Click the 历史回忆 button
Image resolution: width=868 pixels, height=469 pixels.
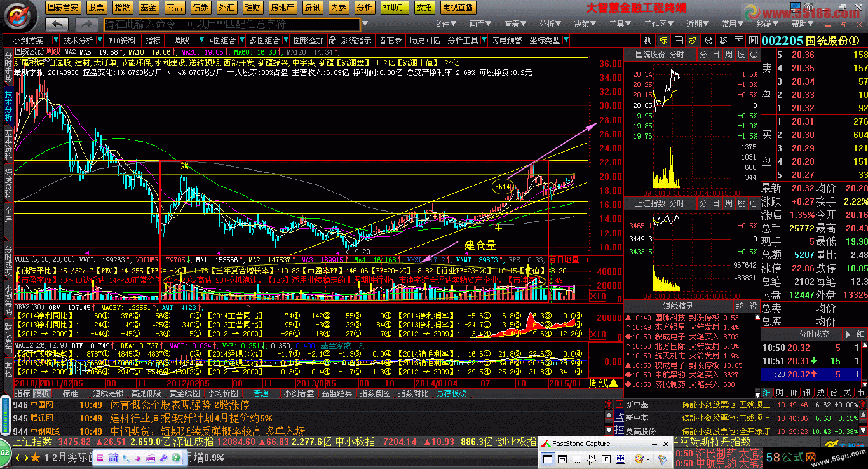[424, 41]
